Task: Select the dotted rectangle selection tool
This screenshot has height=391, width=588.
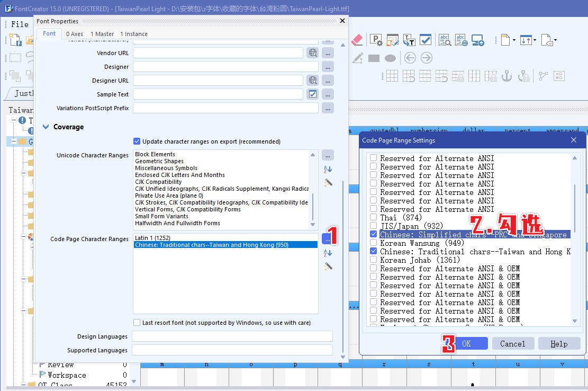Action: point(15,58)
